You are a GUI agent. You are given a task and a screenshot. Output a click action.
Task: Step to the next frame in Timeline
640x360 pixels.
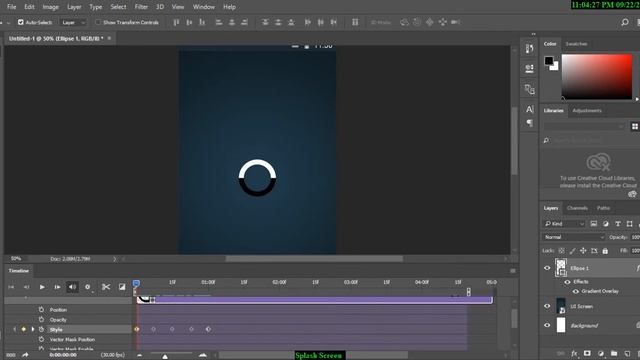(x=57, y=287)
